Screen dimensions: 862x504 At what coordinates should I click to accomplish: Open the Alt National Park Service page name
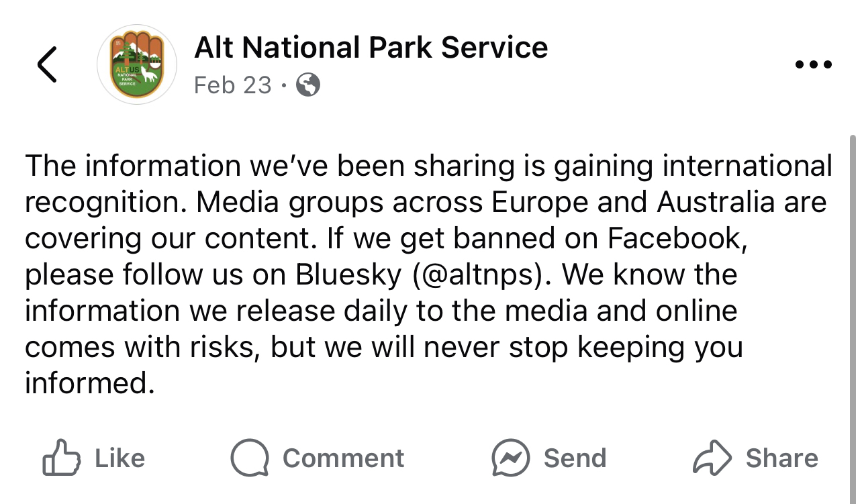371,48
